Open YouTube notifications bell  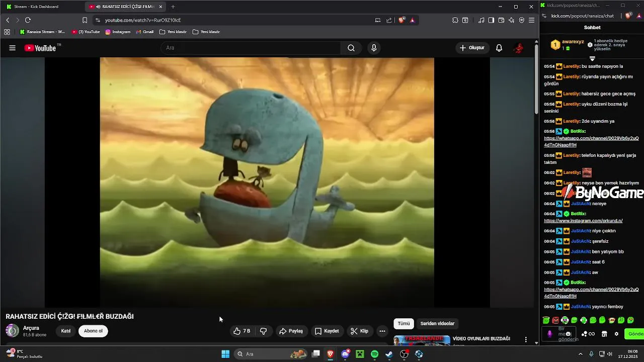[x=499, y=48]
